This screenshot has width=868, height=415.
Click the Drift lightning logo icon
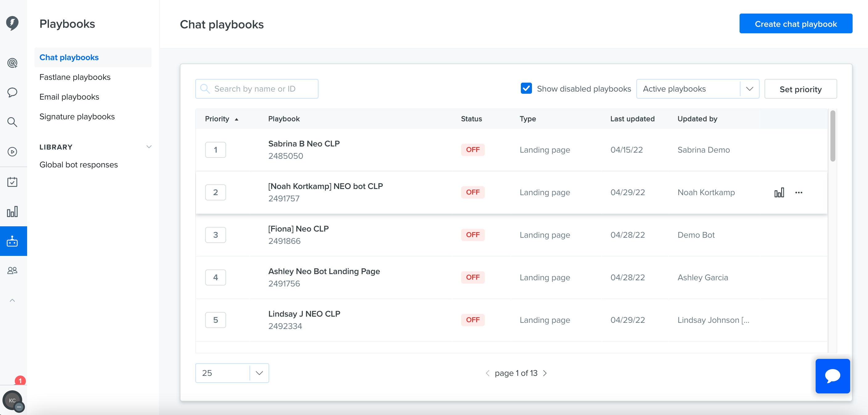click(12, 23)
